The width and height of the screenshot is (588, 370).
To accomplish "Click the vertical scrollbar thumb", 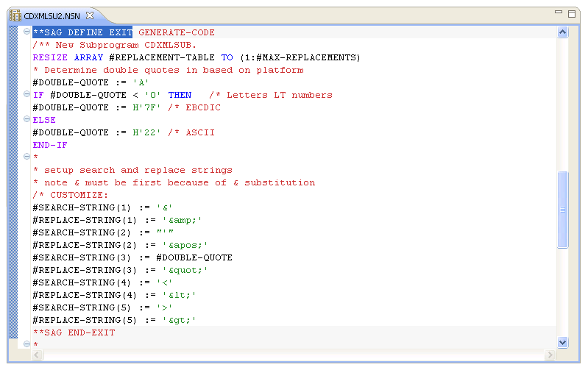I will pos(563,210).
